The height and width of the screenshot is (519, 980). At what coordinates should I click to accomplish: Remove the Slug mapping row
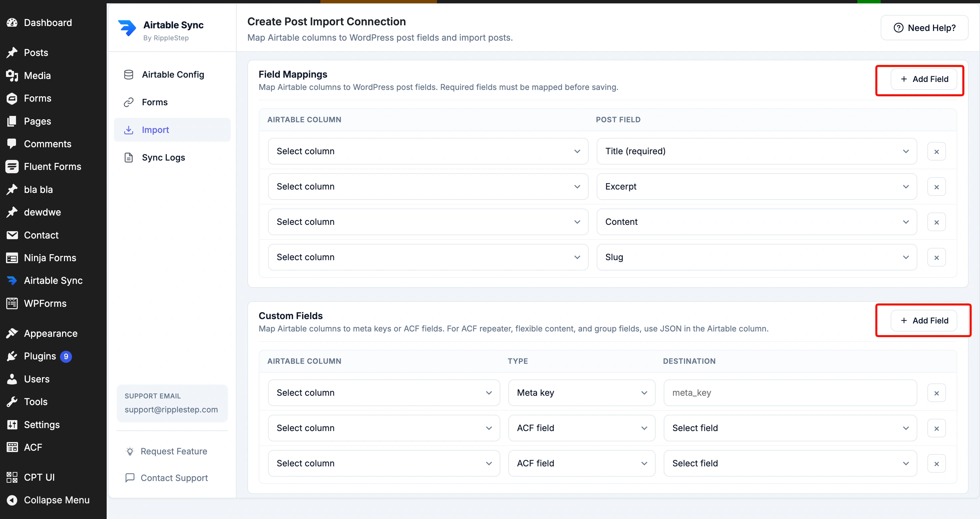click(936, 258)
